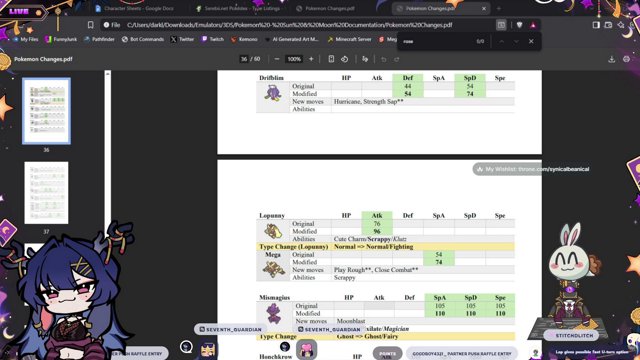The height and width of the screenshot is (360, 640).
Task: Click the draw annotation tool icon
Action: click(x=365, y=59)
